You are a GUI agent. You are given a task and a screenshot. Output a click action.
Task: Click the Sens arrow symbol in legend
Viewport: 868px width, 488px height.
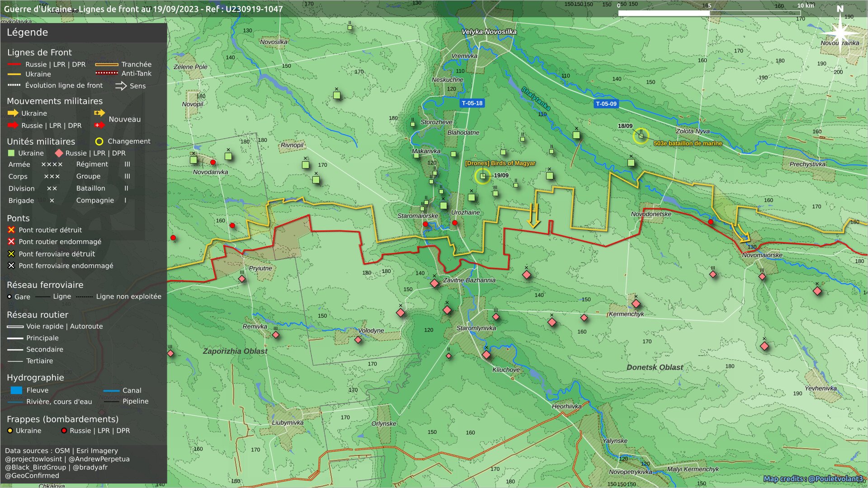pyautogui.click(x=121, y=86)
